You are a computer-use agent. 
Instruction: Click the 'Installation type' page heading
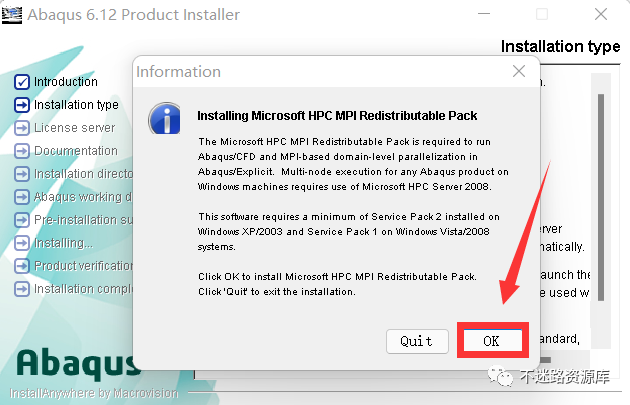click(560, 46)
